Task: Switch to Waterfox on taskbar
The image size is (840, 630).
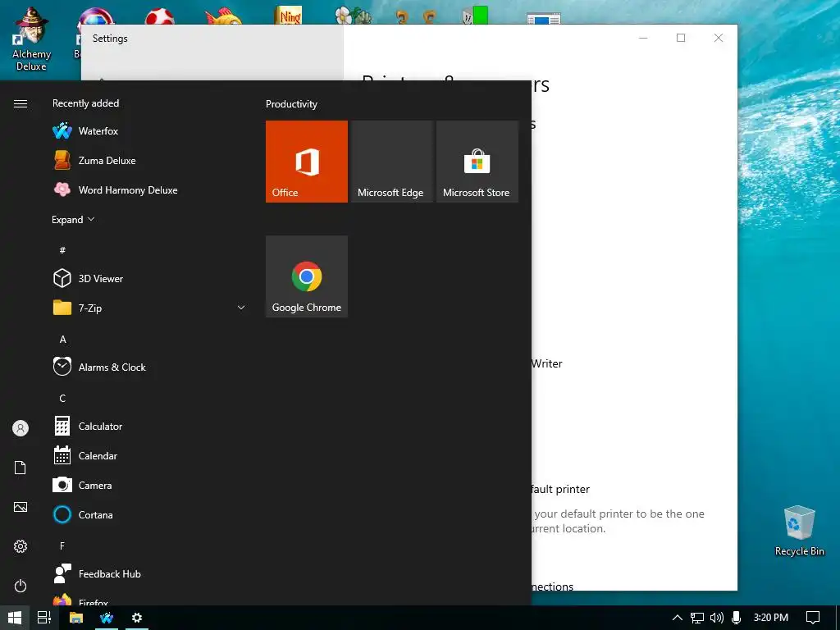Action: 107,618
